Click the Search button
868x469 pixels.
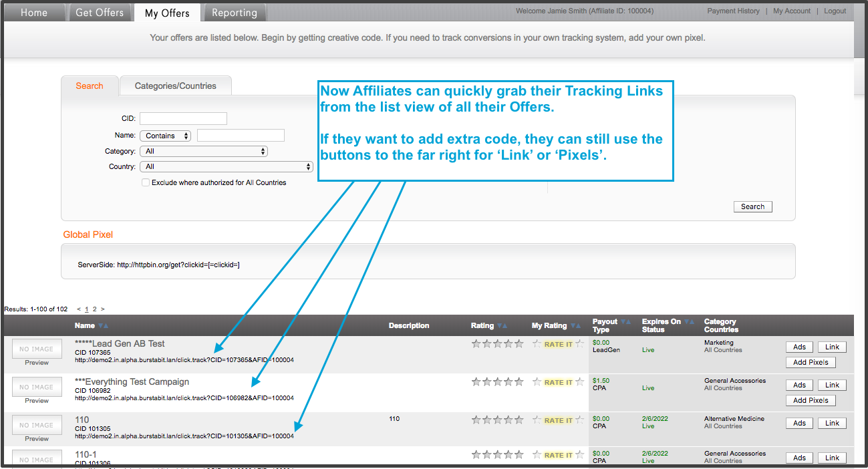[x=752, y=206]
